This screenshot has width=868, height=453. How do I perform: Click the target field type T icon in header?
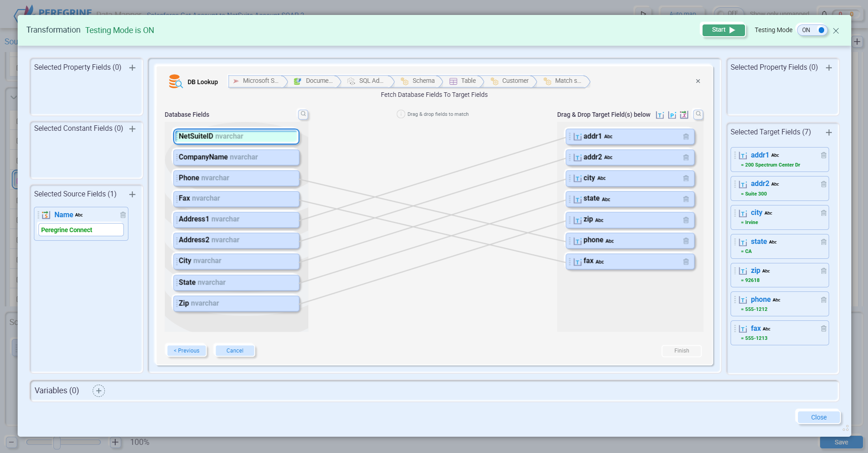(x=660, y=115)
